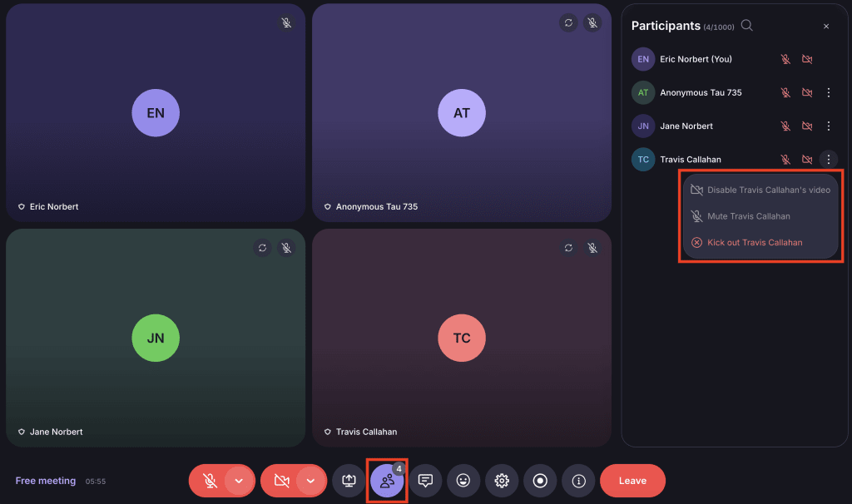Image resolution: width=852 pixels, height=504 pixels.
Task: Open the meeting info icon
Action: pyautogui.click(x=578, y=481)
